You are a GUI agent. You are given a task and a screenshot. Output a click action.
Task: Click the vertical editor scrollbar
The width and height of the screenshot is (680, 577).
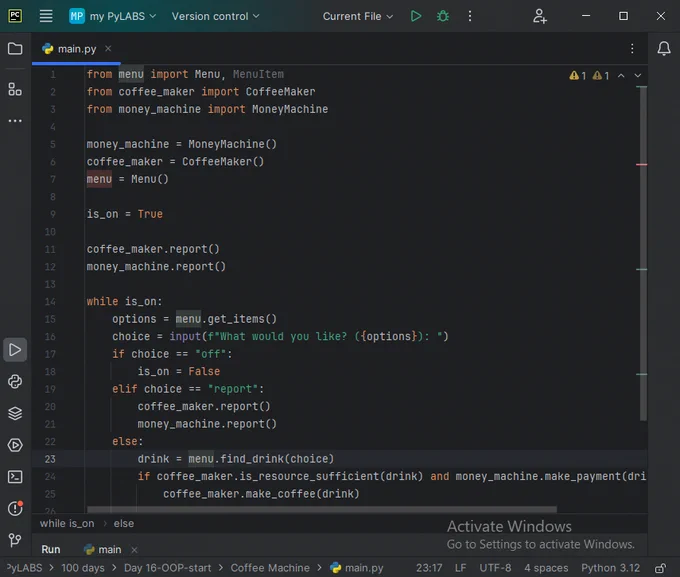click(x=643, y=253)
